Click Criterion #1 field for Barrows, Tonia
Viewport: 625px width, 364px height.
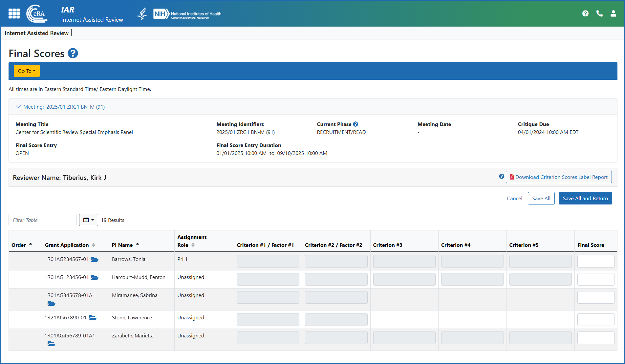[268, 261]
